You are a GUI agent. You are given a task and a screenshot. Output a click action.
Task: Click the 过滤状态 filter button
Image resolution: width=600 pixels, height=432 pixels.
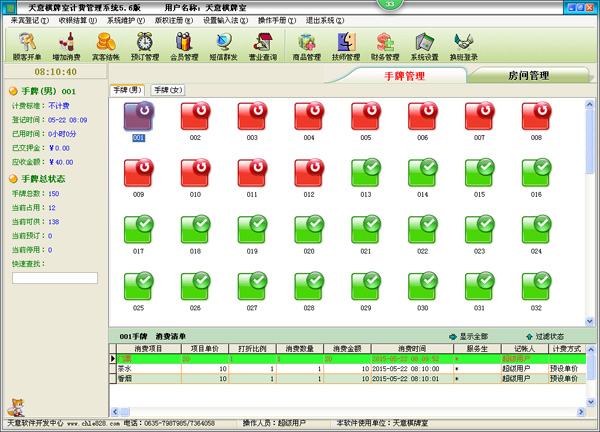pyautogui.click(x=548, y=336)
